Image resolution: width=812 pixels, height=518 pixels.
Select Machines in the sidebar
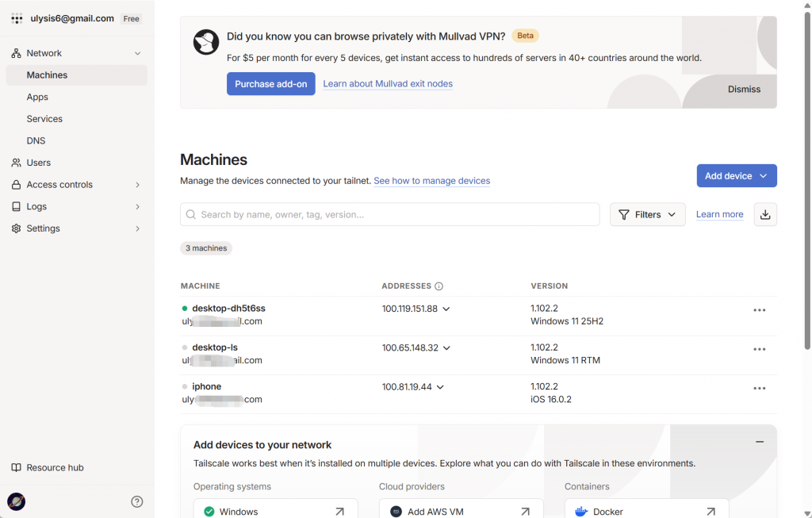click(77, 75)
